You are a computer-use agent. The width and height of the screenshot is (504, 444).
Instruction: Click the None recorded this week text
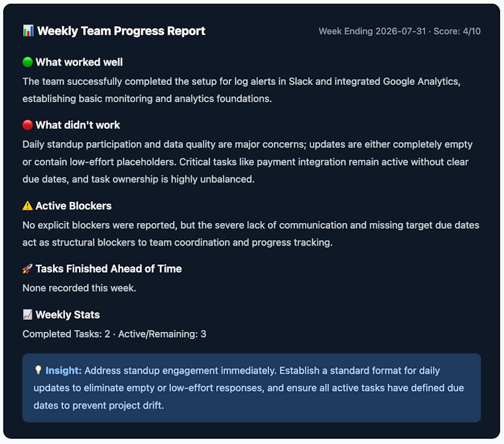pos(80,288)
